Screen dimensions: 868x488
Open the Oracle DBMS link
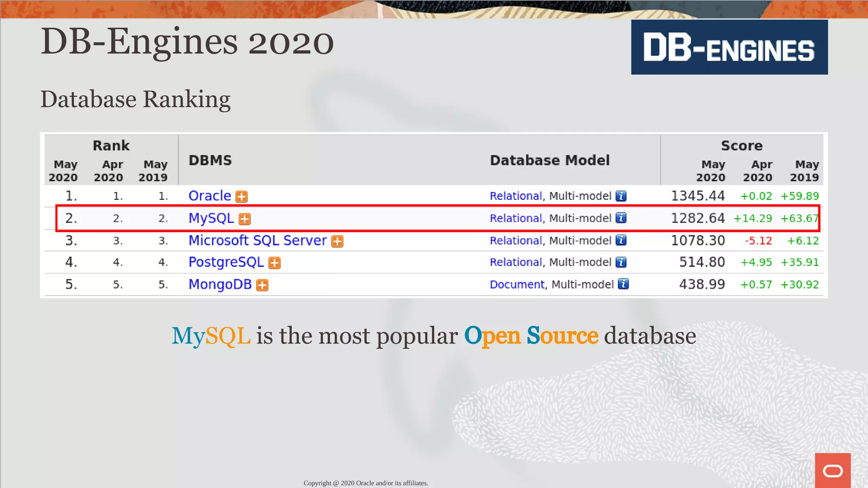pos(210,196)
